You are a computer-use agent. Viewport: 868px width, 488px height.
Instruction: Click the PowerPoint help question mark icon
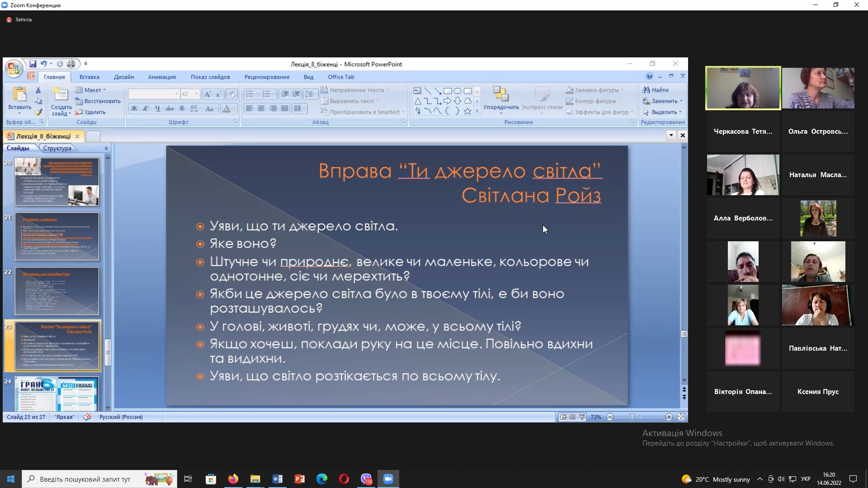(649, 76)
